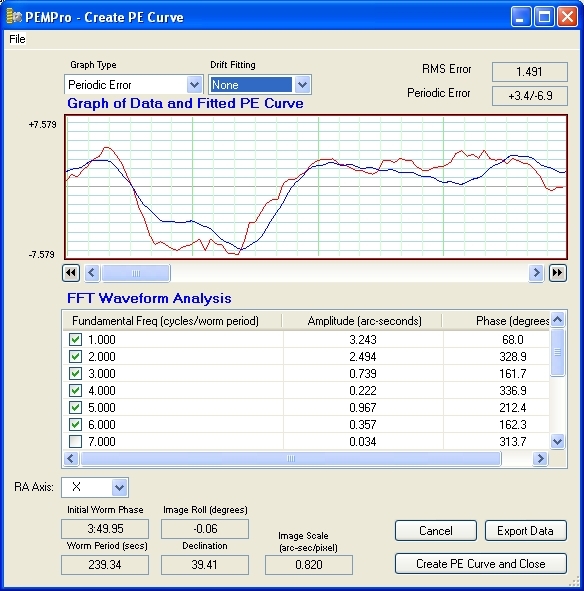Click FFT table horizontal scroll right arrow
584x591 pixels.
tap(540, 458)
